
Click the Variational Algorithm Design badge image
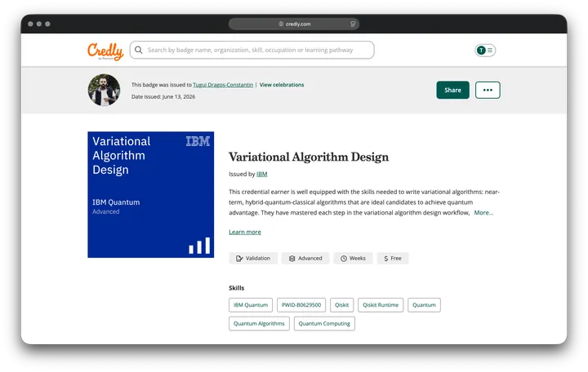[151, 194]
